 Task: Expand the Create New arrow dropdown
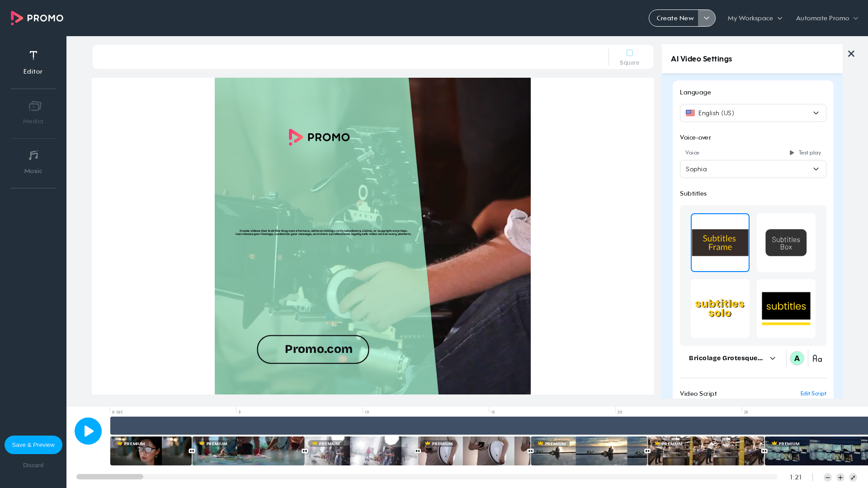[707, 18]
